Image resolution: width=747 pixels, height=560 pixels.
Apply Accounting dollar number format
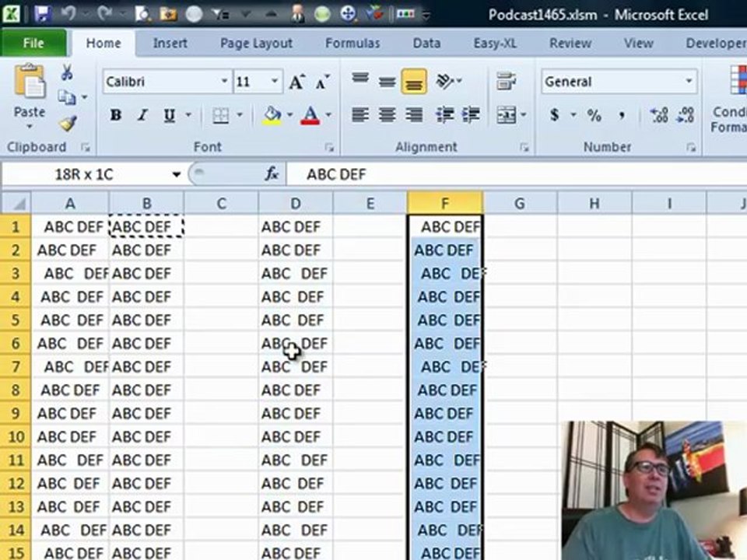click(555, 115)
